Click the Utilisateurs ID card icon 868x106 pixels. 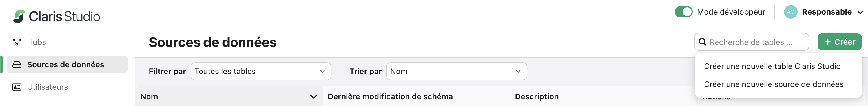(17, 87)
